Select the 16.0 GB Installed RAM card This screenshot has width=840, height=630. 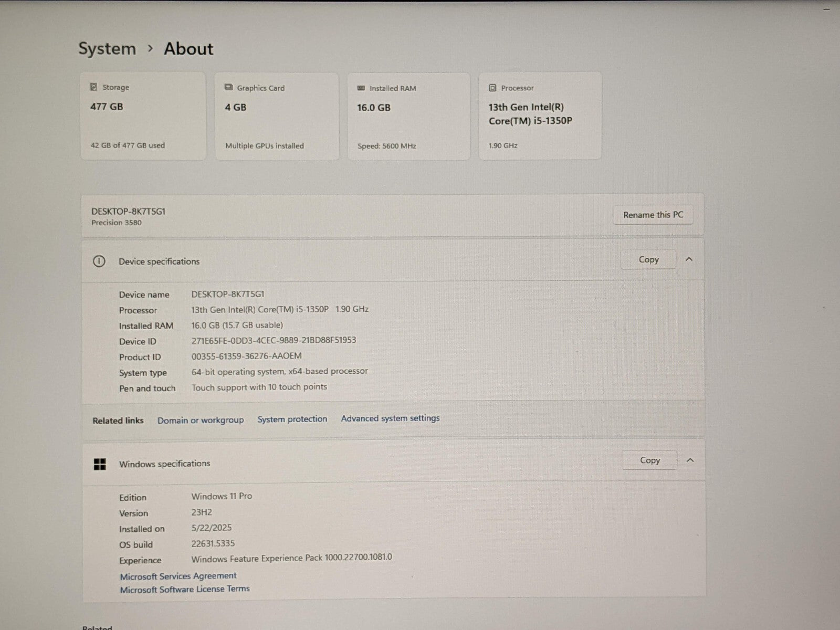[408, 117]
